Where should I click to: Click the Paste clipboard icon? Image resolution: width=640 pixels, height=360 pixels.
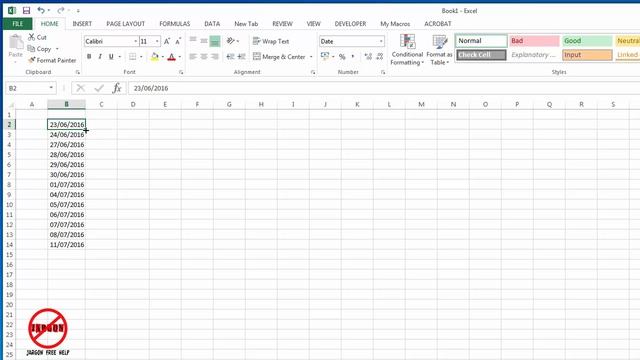(x=16, y=42)
